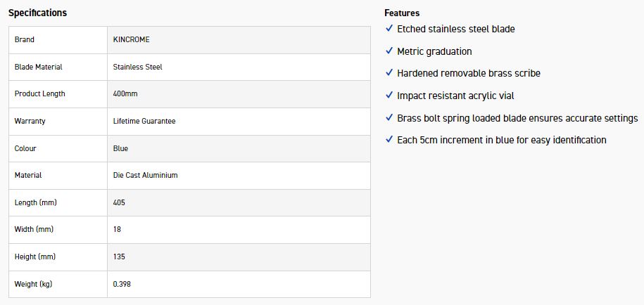Image resolution: width=644 pixels, height=305 pixels.
Task: Click the Lifetime Guarantee warranty value
Action: tap(144, 122)
